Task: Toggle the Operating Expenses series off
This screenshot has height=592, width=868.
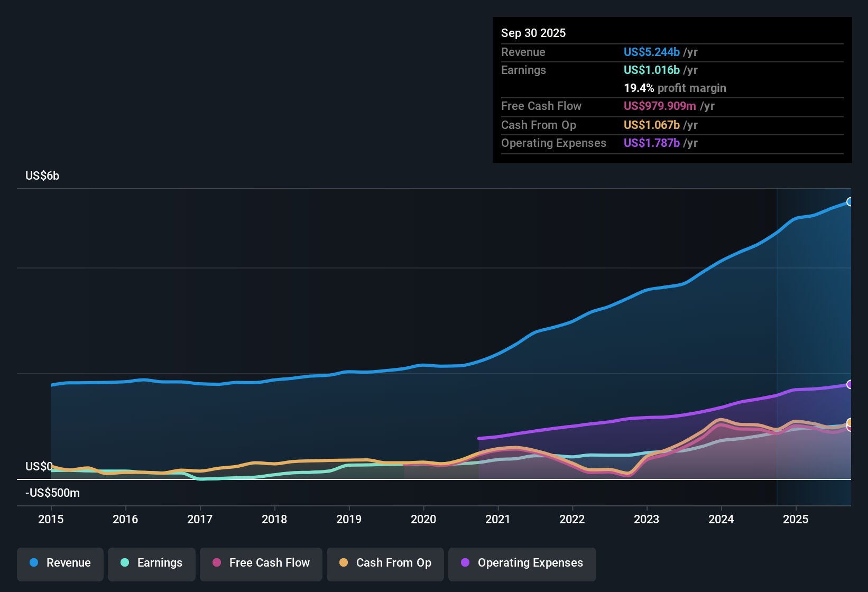Action: [x=522, y=563]
